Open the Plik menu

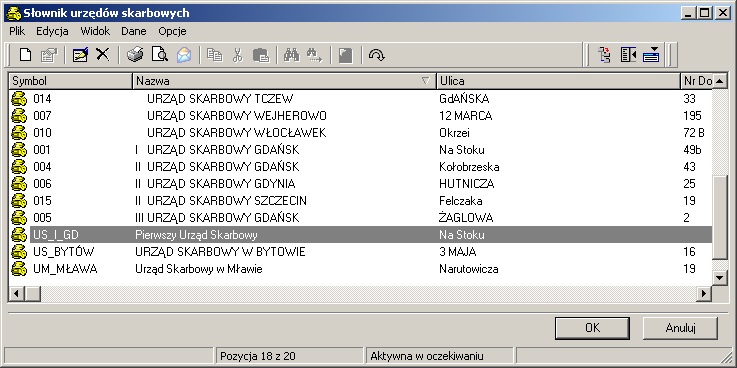(x=17, y=31)
